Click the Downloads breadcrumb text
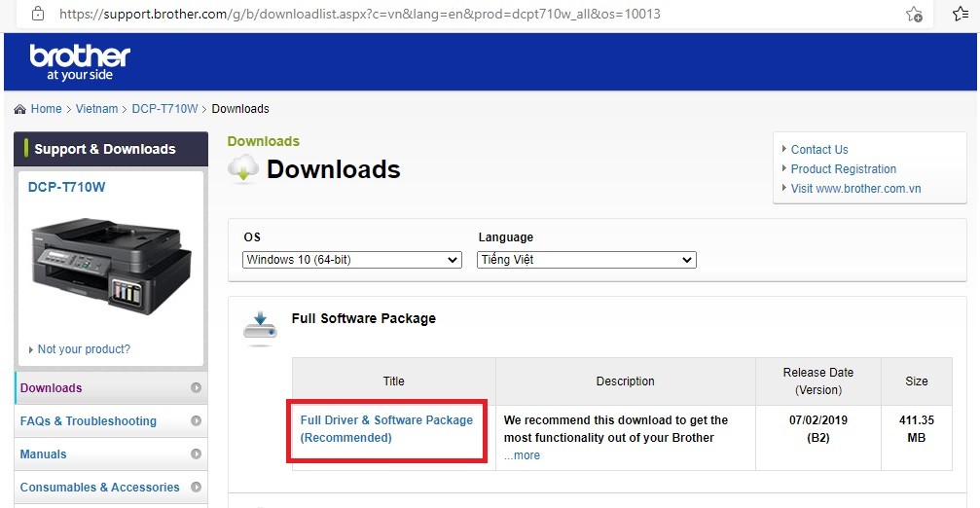This screenshot has width=980, height=508. pos(240,109)
